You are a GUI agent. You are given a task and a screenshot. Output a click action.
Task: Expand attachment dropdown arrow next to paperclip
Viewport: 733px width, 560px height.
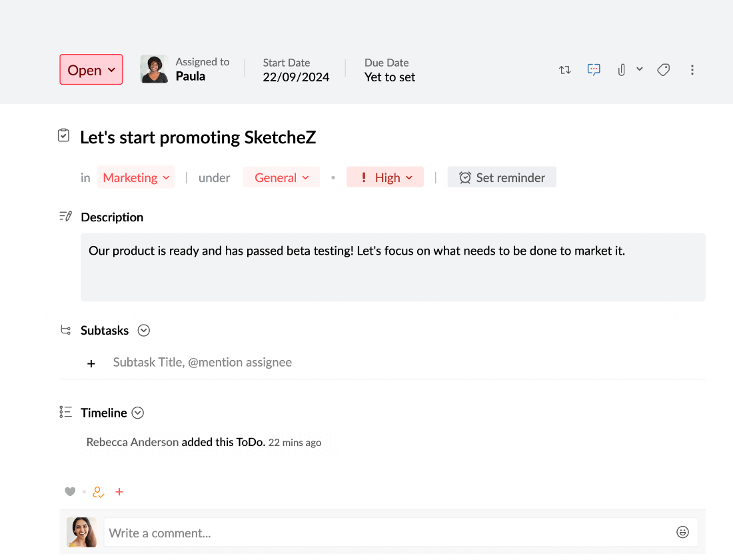(640, 69)
